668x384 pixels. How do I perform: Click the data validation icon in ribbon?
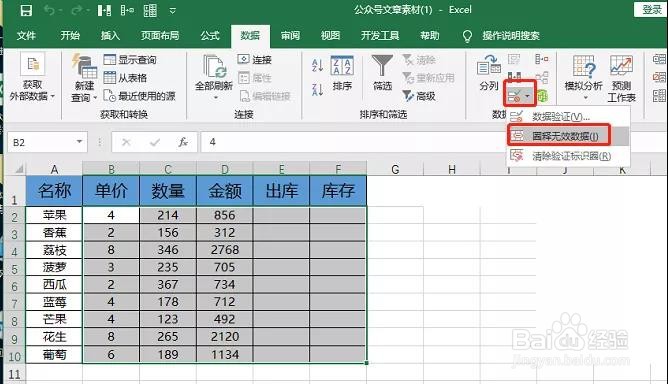coord(514,96)
